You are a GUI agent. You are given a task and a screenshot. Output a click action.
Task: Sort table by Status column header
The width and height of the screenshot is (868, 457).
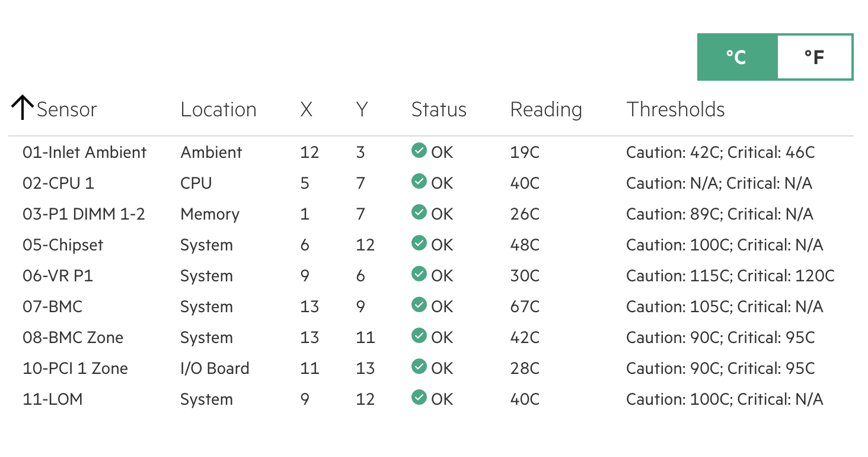(439, 109)
